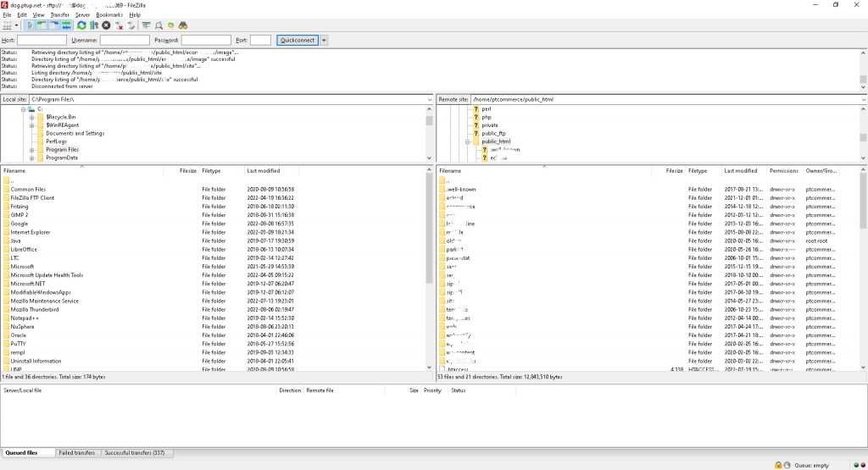
Task: Focus the Host input field
Action: pyautogui.click(x=42, y=41)
